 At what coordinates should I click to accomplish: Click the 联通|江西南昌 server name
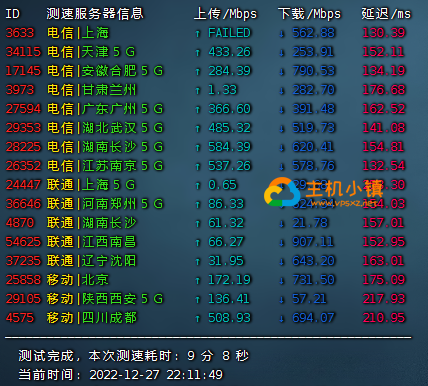tap(92, 242)
